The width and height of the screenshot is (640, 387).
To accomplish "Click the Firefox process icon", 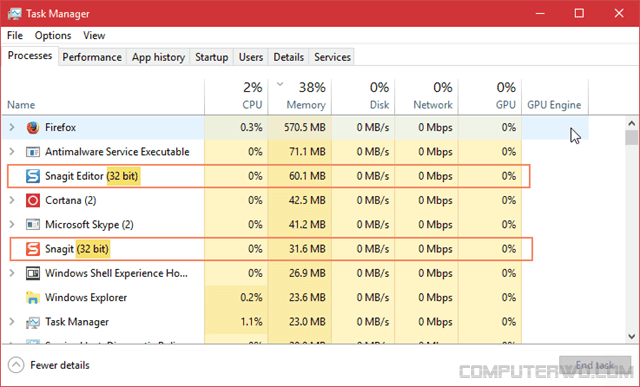I will (x=33, y=127).
